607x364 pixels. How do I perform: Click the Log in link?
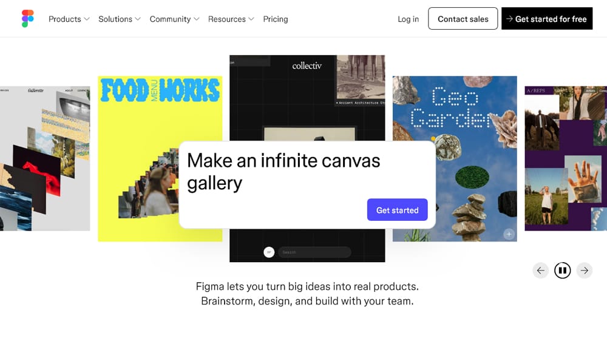408,19
